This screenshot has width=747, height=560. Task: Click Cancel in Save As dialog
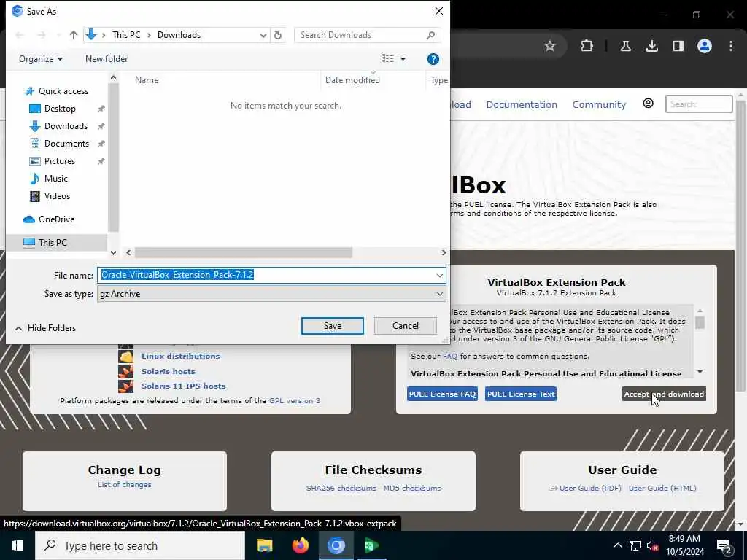point(406,326)
